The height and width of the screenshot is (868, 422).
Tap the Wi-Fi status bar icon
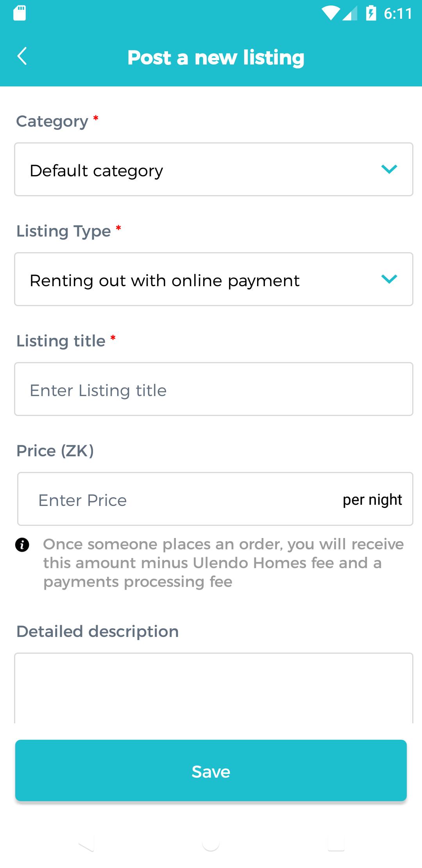(x=331, y=13)
